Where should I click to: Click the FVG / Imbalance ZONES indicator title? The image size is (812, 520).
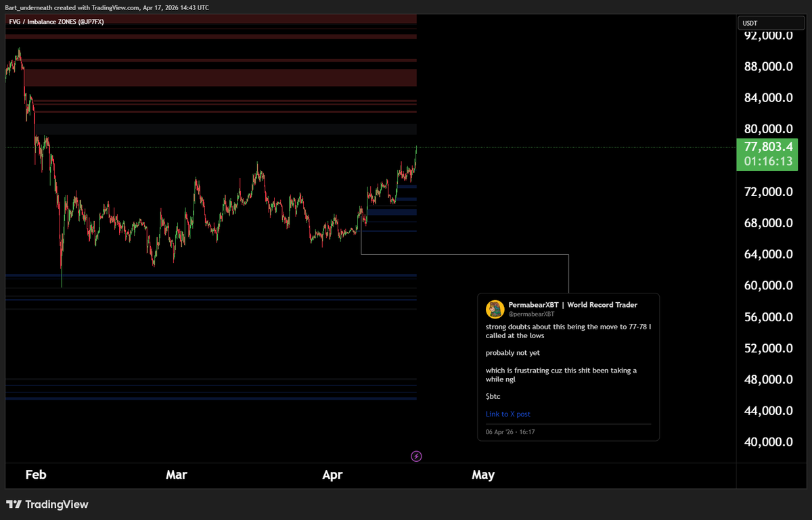coord(56,22)
